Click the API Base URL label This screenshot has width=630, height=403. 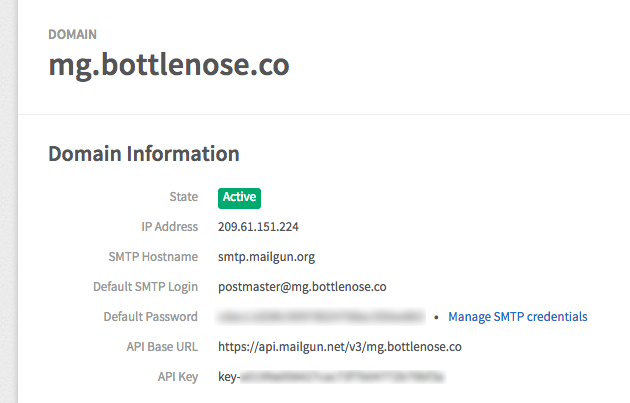tap(162, 347)
